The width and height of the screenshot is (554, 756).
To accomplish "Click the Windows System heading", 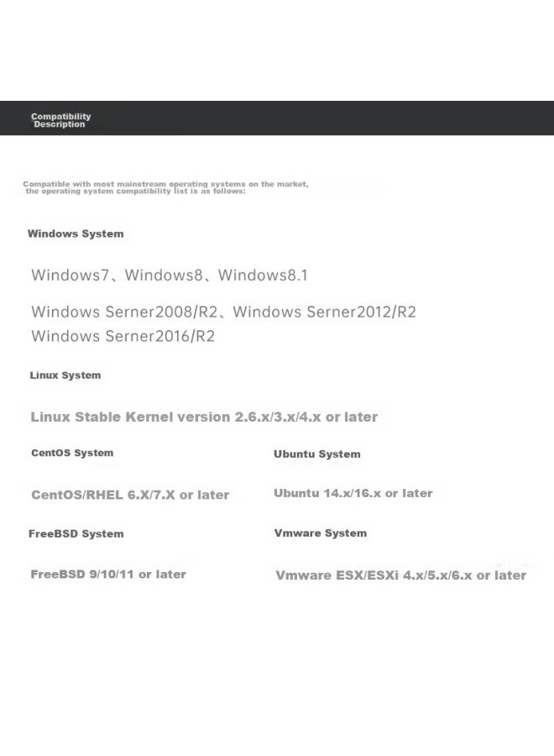I will point(76,234).
